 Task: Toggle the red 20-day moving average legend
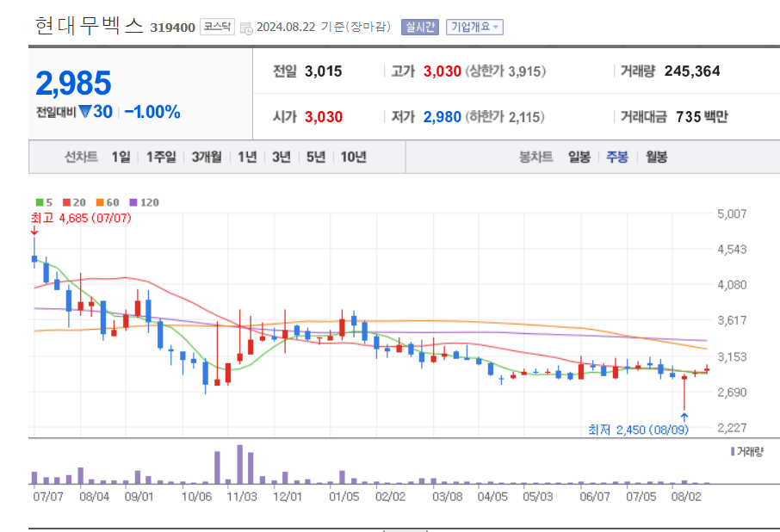tap(65, 201)
